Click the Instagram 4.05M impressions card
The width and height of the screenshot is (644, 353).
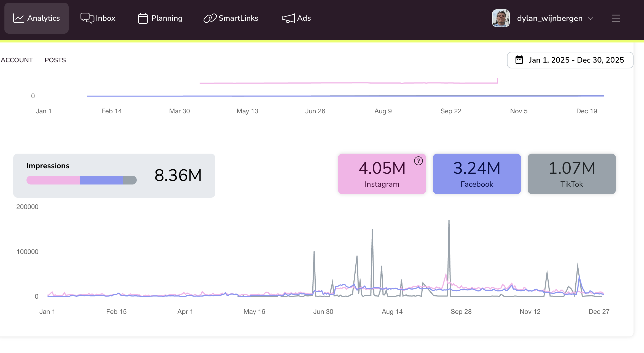click(382, 174)
